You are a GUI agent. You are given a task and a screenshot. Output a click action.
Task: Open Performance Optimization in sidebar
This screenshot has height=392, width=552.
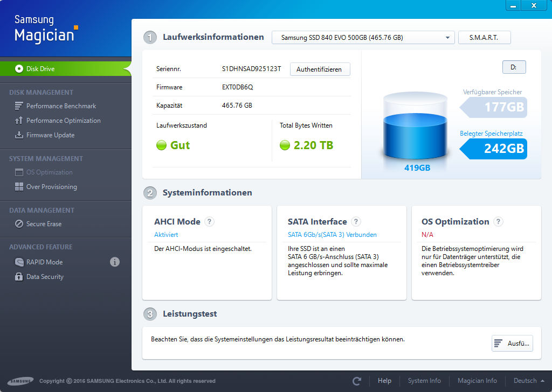64,121
